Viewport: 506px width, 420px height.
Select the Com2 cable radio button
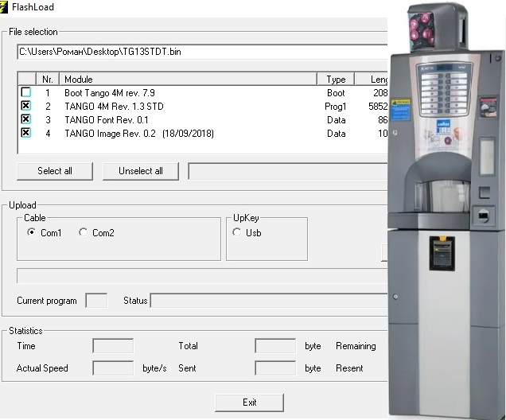[x=83, y=232]
